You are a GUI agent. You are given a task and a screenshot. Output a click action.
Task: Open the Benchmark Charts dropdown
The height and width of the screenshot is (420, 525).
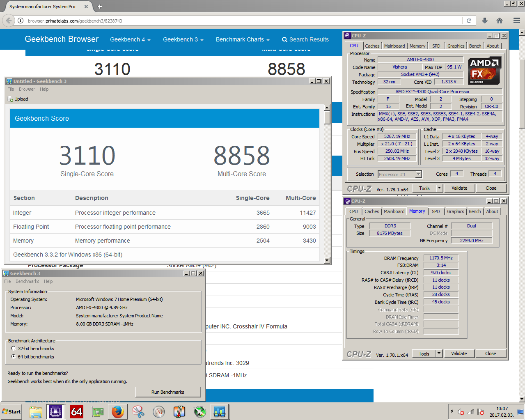coord(243,39)
